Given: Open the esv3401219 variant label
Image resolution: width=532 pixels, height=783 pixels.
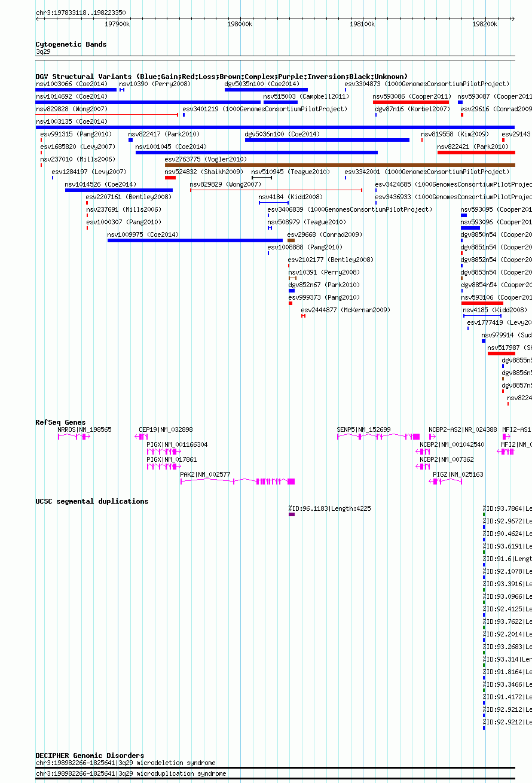Looking at the screenshot, I should click(265, 109).
